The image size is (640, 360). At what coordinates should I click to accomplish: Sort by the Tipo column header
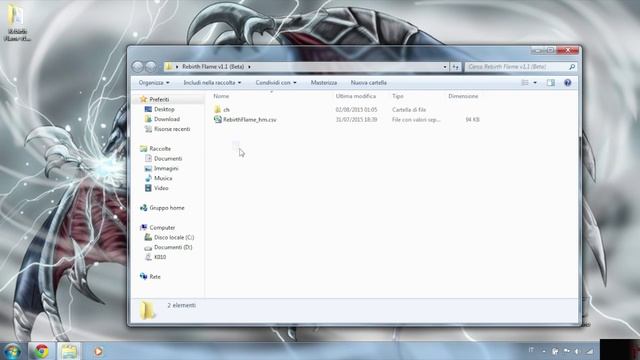[398, 96]
